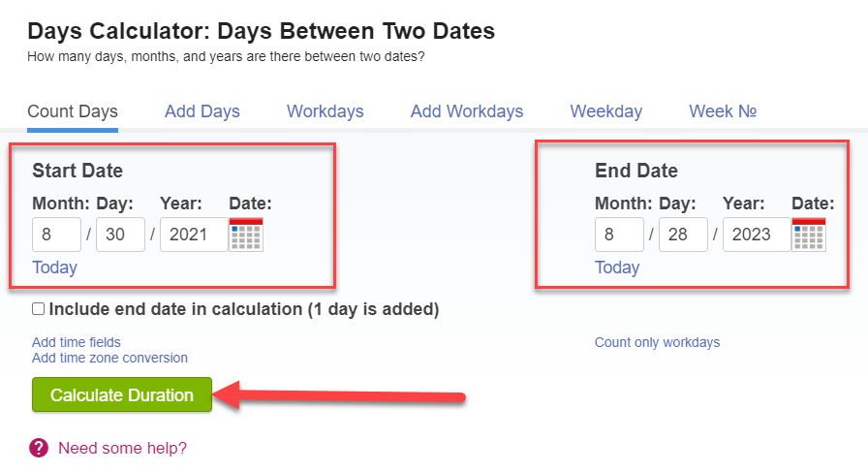This screenshot has height=472, width=868.
Task: Focus the End Date Day field
Action: pyautogui.click(x=683, y=235)
